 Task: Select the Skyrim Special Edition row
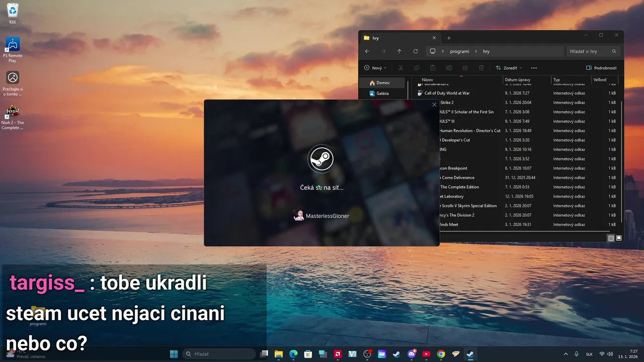click(529, 206)
